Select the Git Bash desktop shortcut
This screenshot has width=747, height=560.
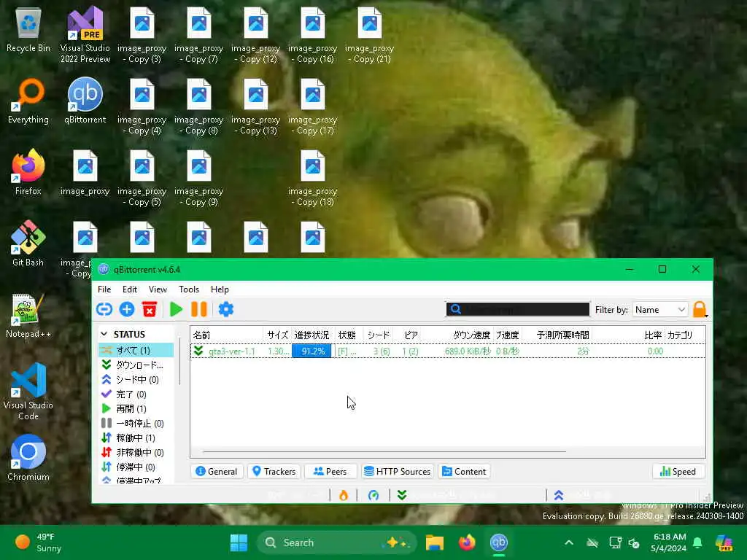(x=28, y=244)
